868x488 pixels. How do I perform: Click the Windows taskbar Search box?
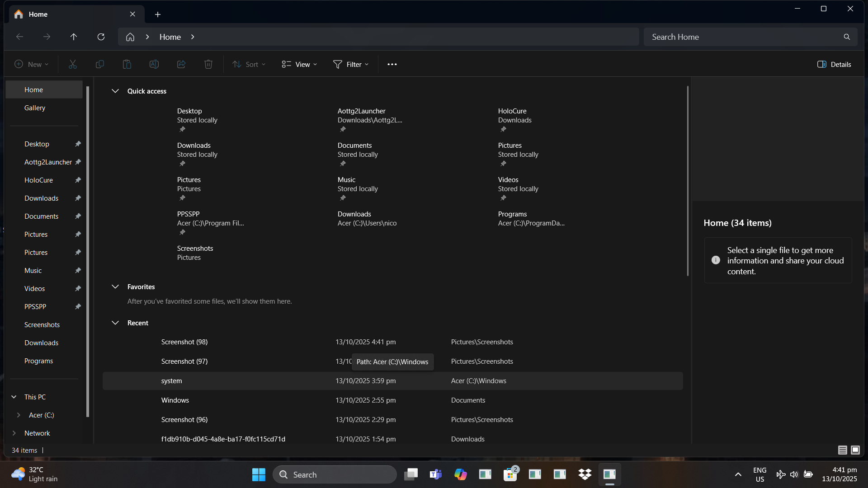coord(335,474)
